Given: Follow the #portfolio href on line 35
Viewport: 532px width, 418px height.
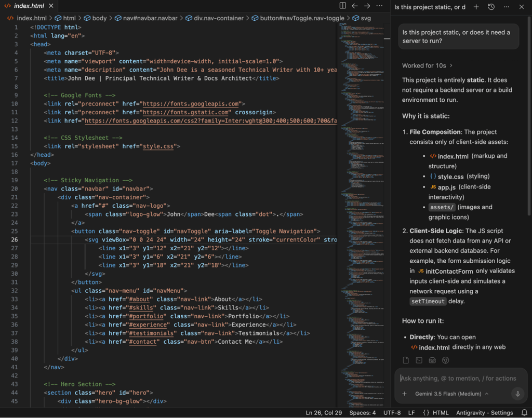Looking at the screenshot, I should pyautogui.click(x=146, y=316).
